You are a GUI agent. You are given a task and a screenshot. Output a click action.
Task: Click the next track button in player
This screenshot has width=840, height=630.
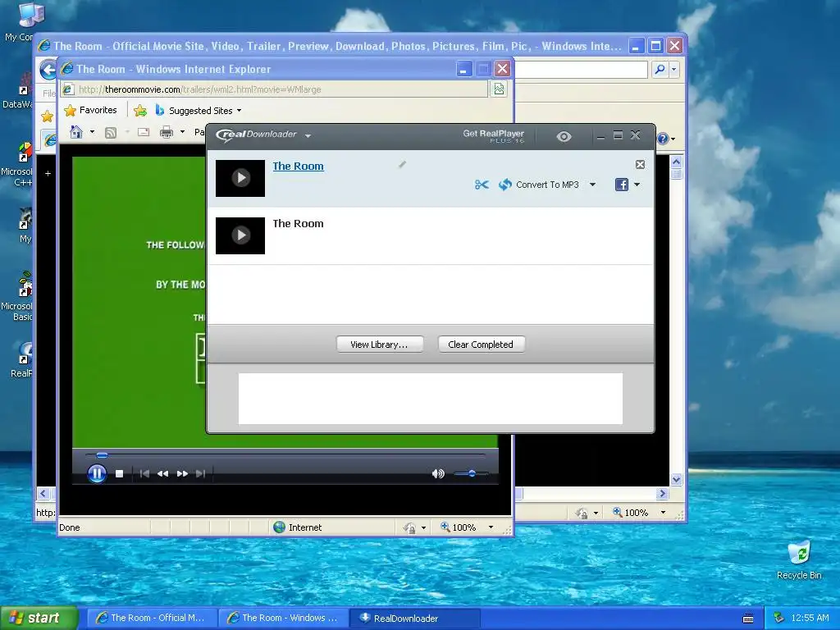point(201,473)
